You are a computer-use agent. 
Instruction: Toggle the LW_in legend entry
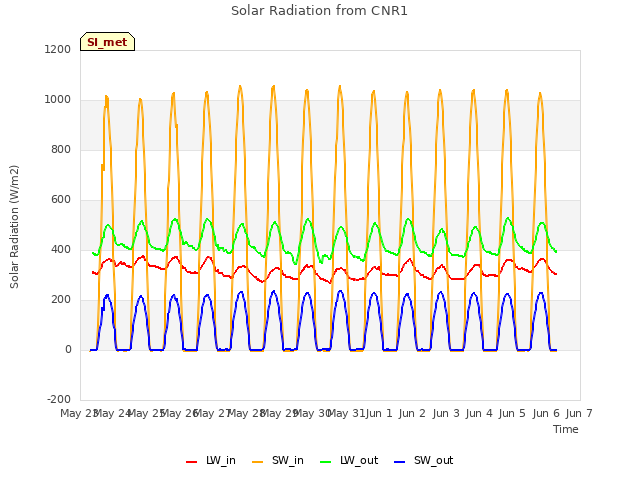coord(211,460)
